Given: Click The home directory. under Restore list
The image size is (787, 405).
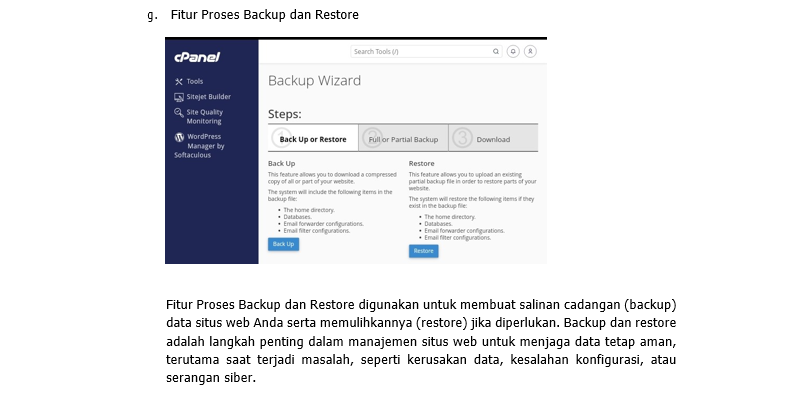Looking at the screenshot, I should [x=450, y=217].
